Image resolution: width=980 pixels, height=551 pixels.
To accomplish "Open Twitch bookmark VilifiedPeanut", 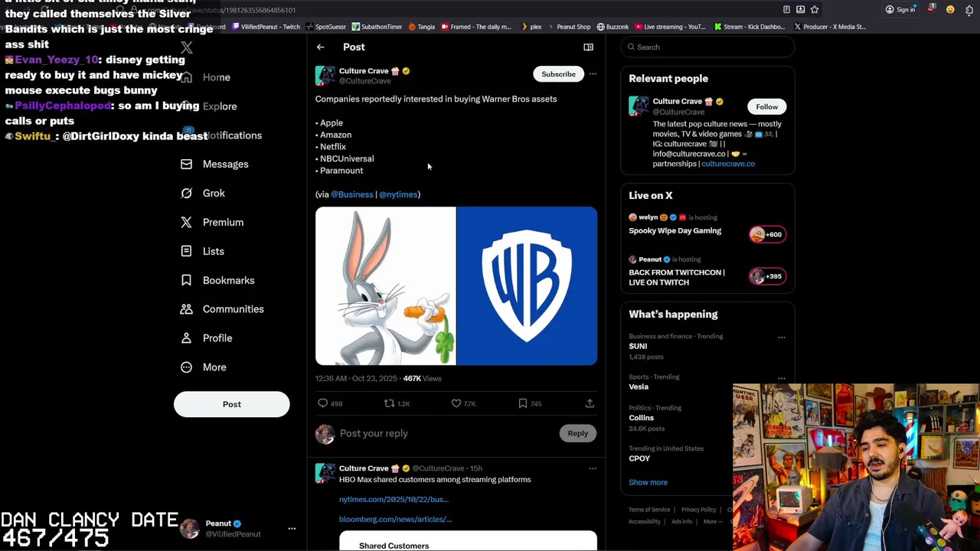I will coord(266,27).
